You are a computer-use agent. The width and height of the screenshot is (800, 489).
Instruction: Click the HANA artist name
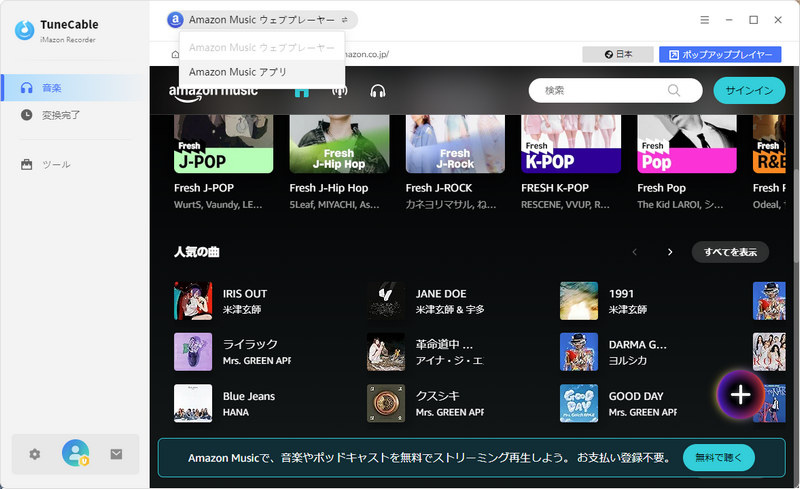tap(236, 412)
